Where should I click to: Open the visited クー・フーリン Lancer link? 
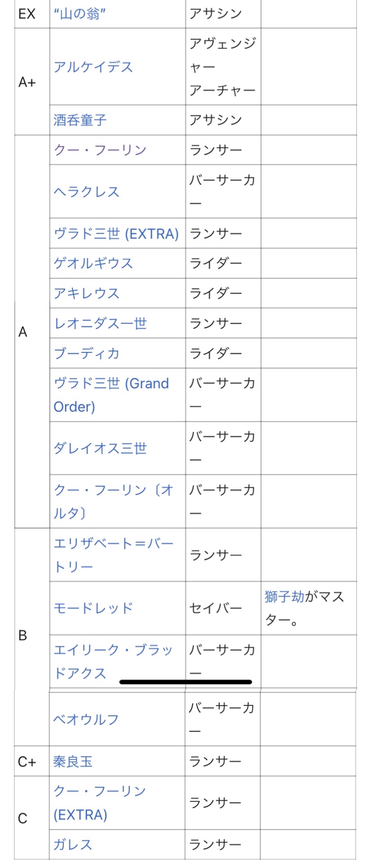coord(100,150)
